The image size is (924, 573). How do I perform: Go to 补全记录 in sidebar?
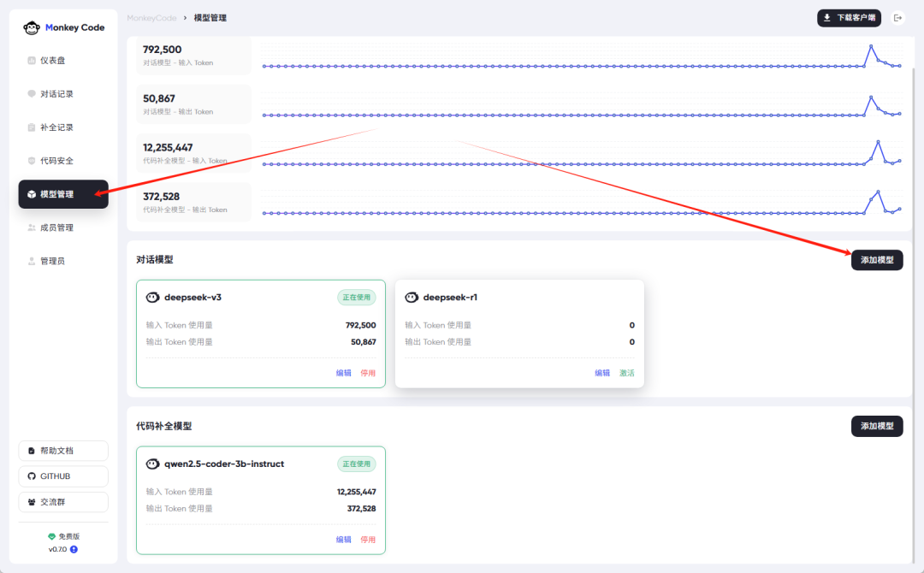[x=63, y=127]
